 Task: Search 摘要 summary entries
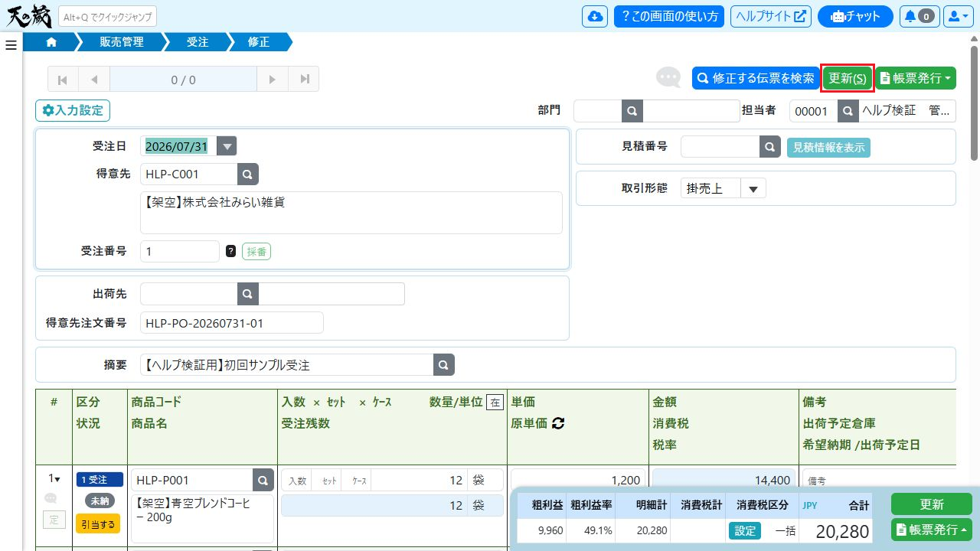coord(444,365)
